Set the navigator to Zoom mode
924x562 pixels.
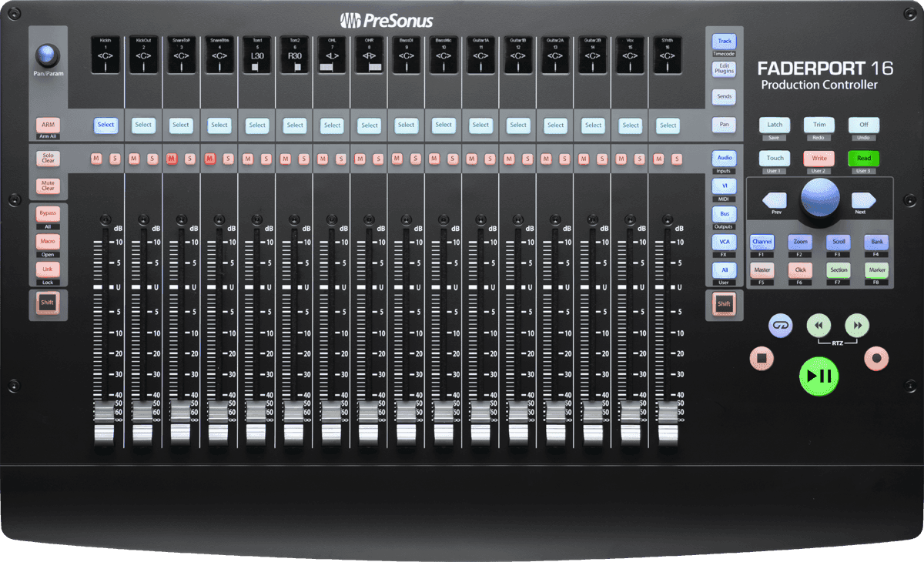coord(800,243)
